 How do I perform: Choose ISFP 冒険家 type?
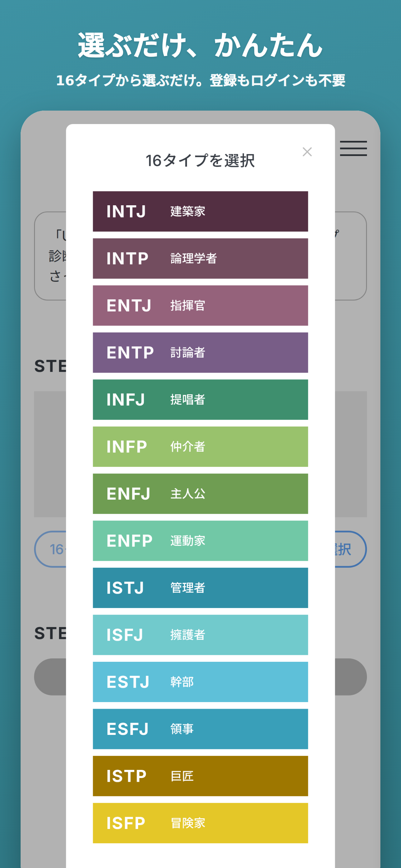200,823
